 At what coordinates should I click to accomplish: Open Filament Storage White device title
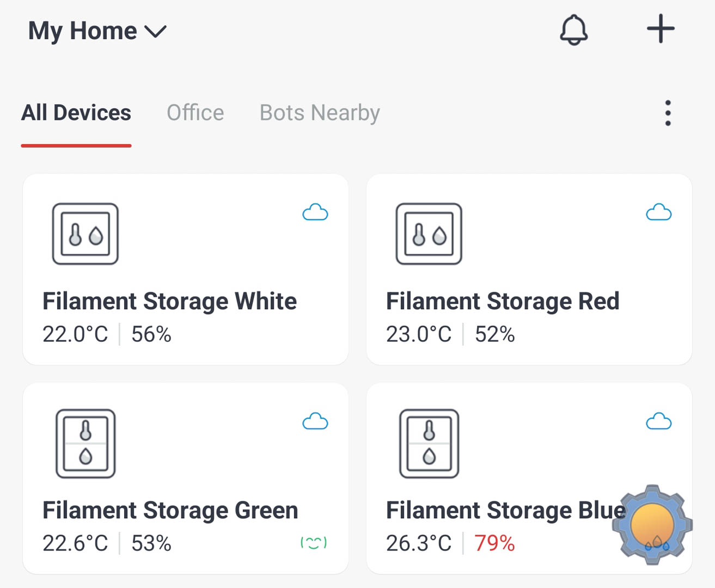click(x=170, y=301)
